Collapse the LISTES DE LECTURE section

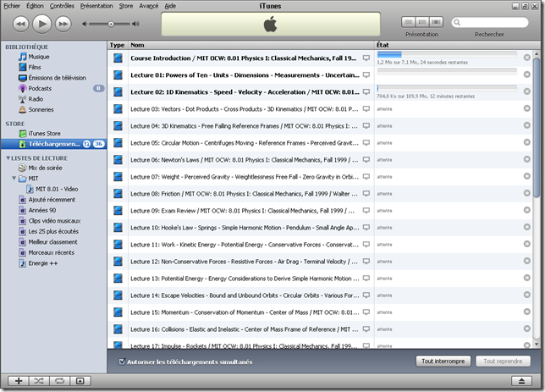click(8, 158)
